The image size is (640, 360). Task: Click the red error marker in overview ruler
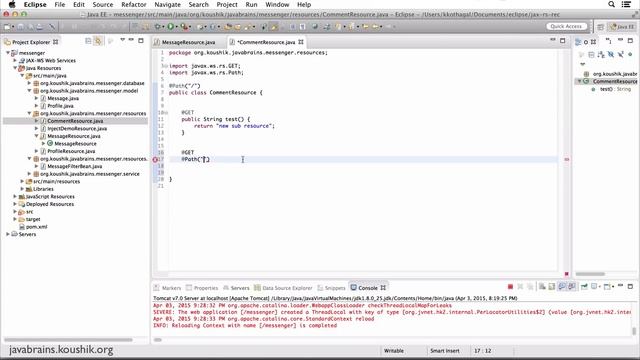[567, 159]
